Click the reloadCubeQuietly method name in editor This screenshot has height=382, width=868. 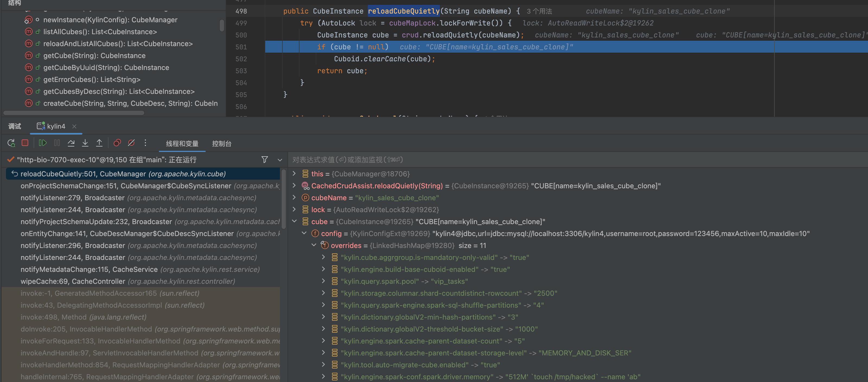pyautogui.click(x=403, y=11)
